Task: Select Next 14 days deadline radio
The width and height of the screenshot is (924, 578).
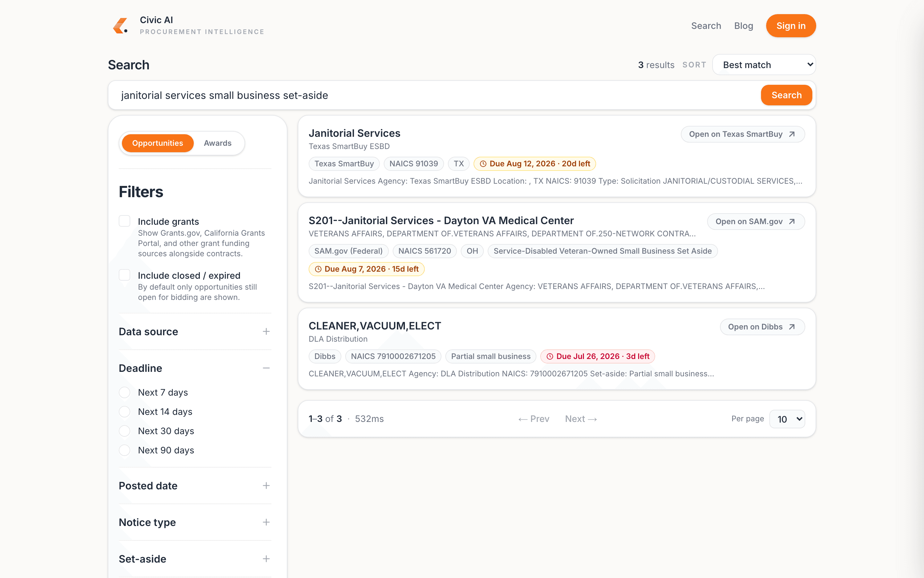Action: tap(124, 412)
